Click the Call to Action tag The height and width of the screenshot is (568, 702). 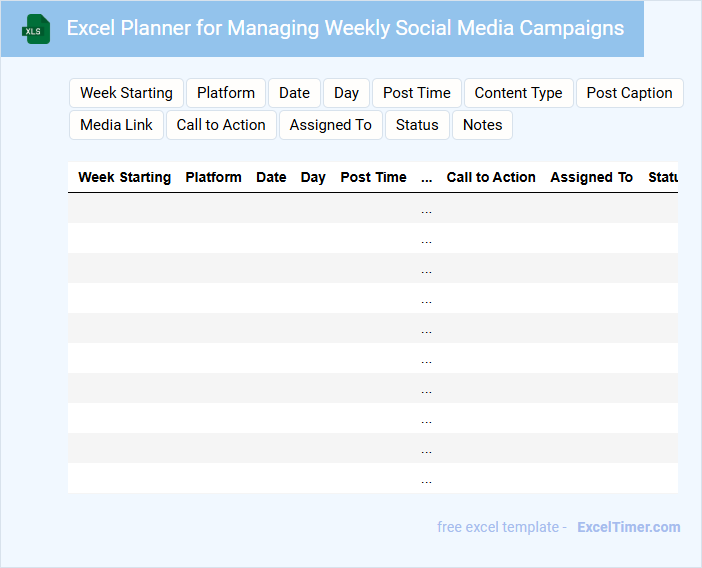click(221, 125)
